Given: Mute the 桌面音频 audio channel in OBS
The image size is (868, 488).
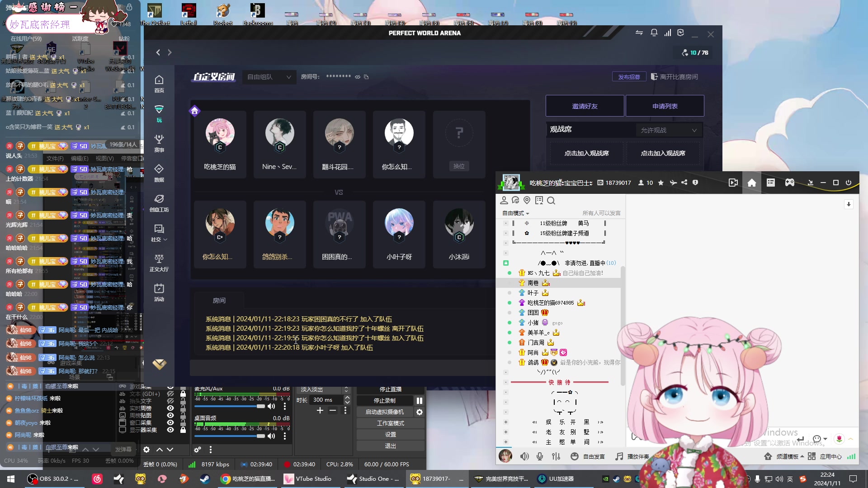Looking at the screenshot, I should (x=271, y=436).
